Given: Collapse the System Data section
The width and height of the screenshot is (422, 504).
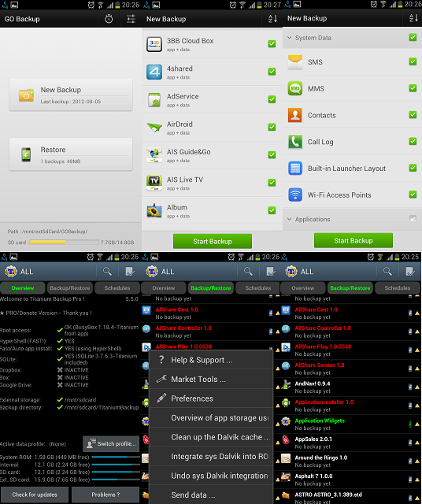Looking at the screenshot, I should (289, 38).
